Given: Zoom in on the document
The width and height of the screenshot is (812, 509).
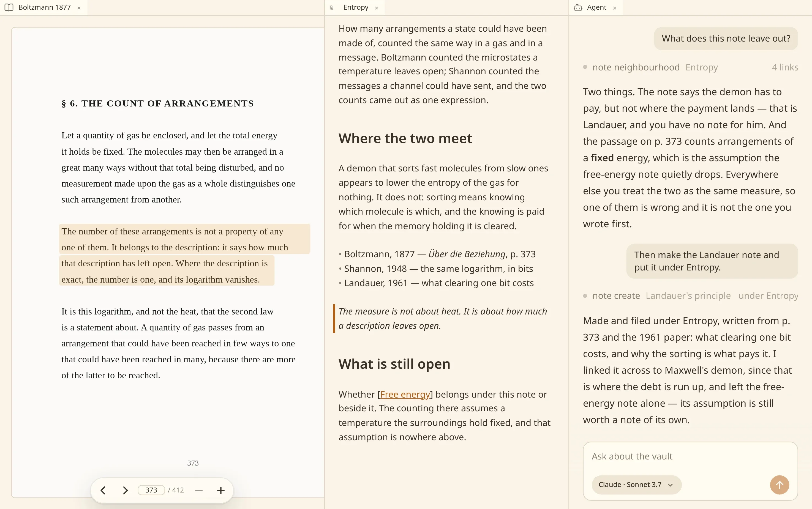Looking at the screenshot, I should [220, 490].
